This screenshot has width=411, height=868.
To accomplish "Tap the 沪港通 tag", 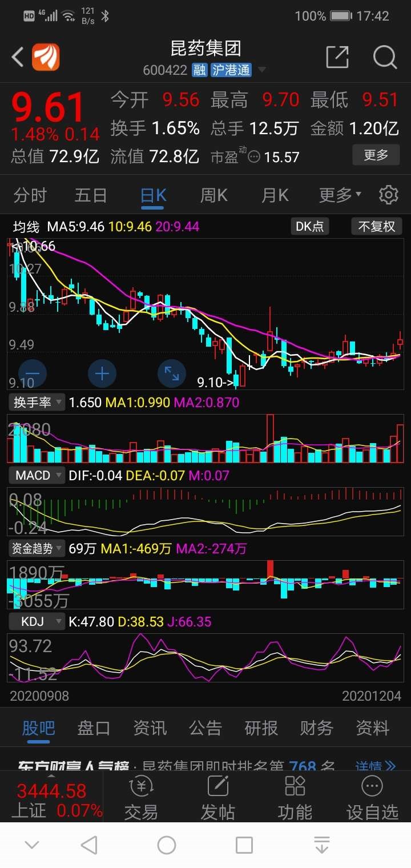I will [x=231, y=70].
